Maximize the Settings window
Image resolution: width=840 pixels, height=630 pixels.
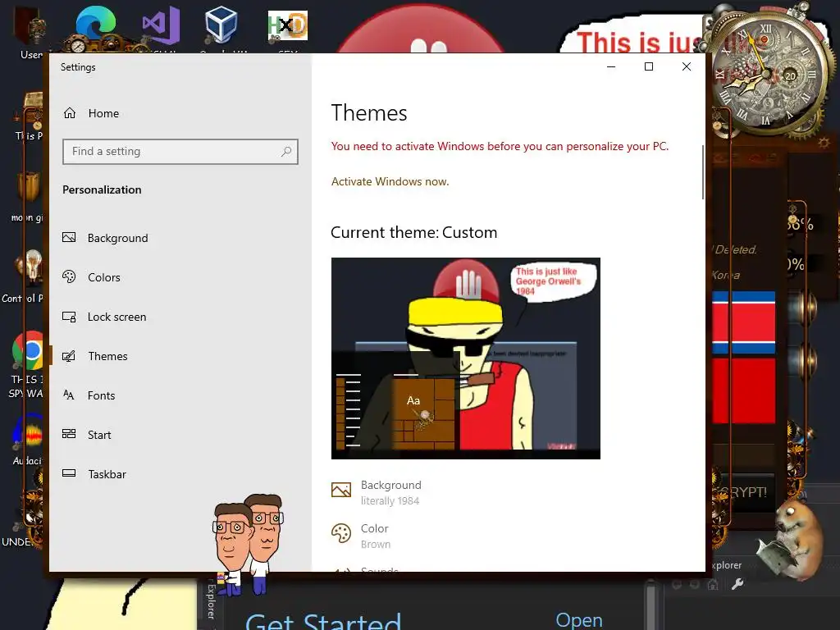pos(649,66)
